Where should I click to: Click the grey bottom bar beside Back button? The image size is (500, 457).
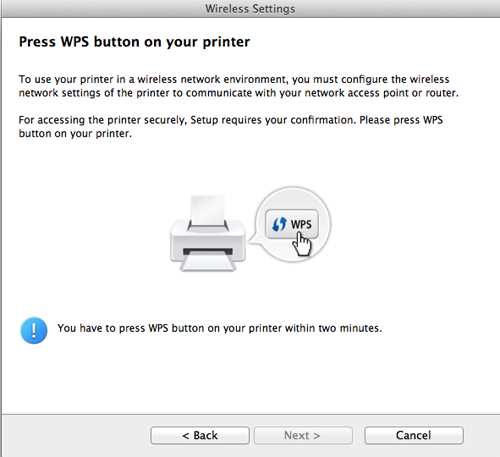click(x=76, y=435)
